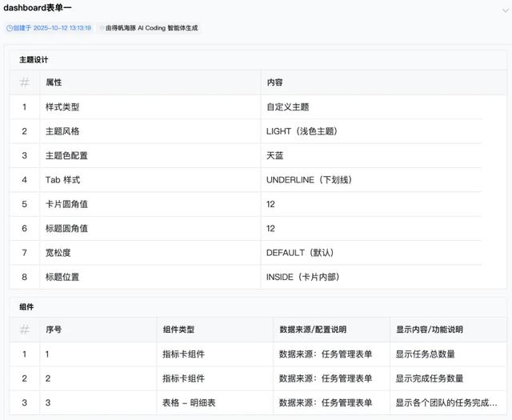Click the 显示内容/功能说明 column header
This screenshot has width=512, height=420.
point(429,329)
